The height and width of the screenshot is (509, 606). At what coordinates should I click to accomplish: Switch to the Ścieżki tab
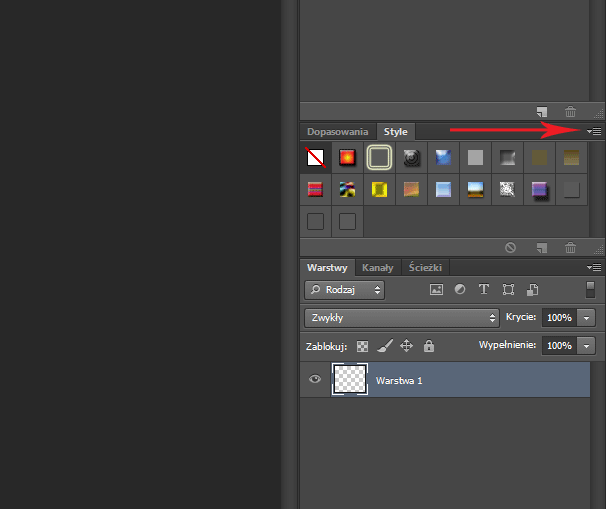425,267
